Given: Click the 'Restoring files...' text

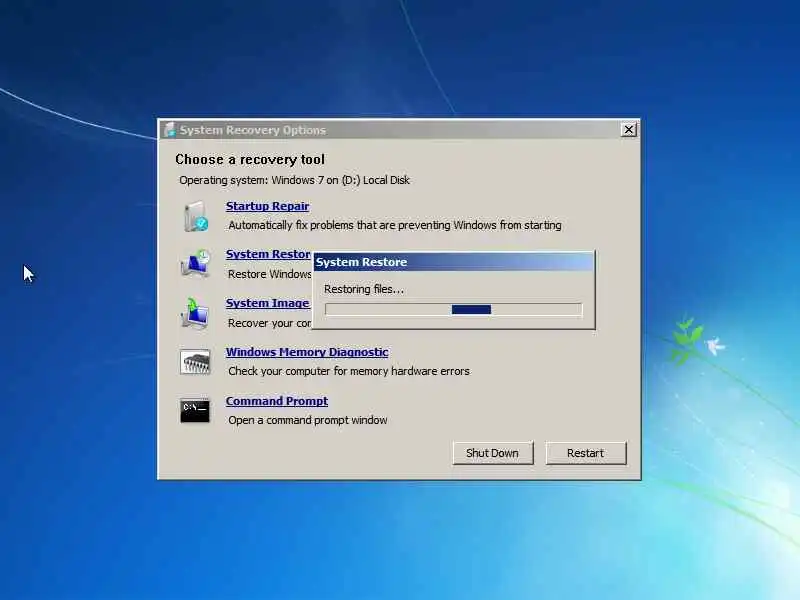Looking at the screenshot, I should 364,289.
